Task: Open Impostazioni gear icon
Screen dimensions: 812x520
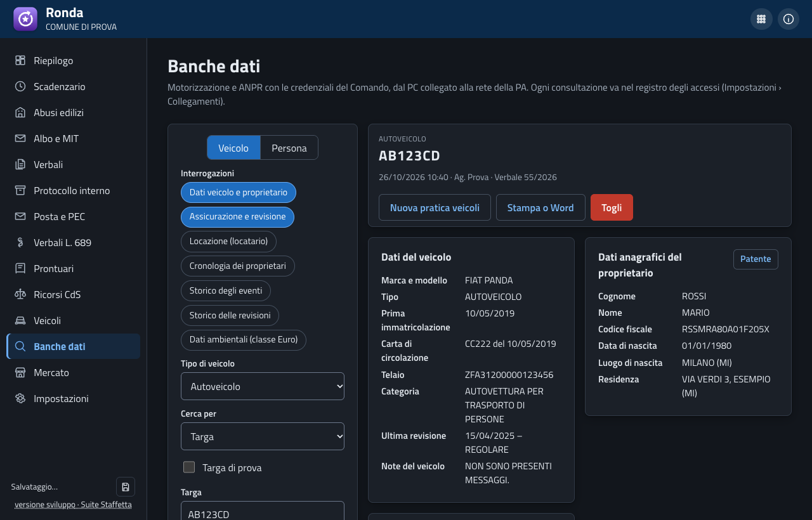Action: [x=20, y=398]
